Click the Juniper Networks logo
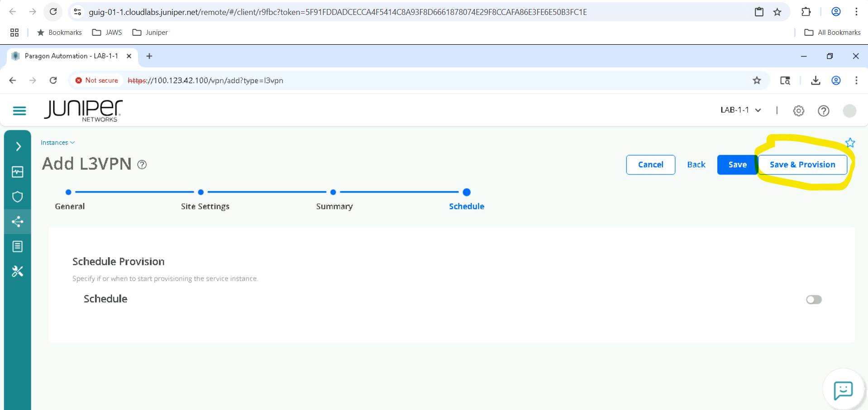This screenshot has height=410, width=868. tap(82, 111)
